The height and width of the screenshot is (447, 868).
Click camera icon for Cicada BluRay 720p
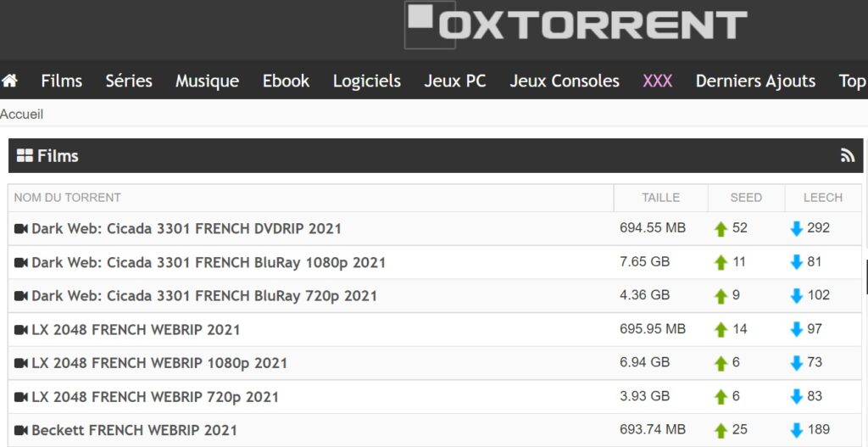coord(21,296)
